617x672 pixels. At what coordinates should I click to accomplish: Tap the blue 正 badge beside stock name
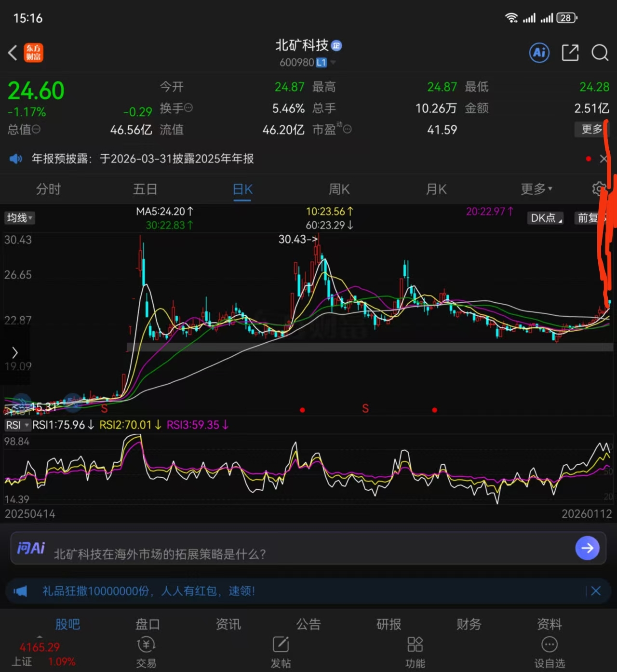click(x=336, y=46)
